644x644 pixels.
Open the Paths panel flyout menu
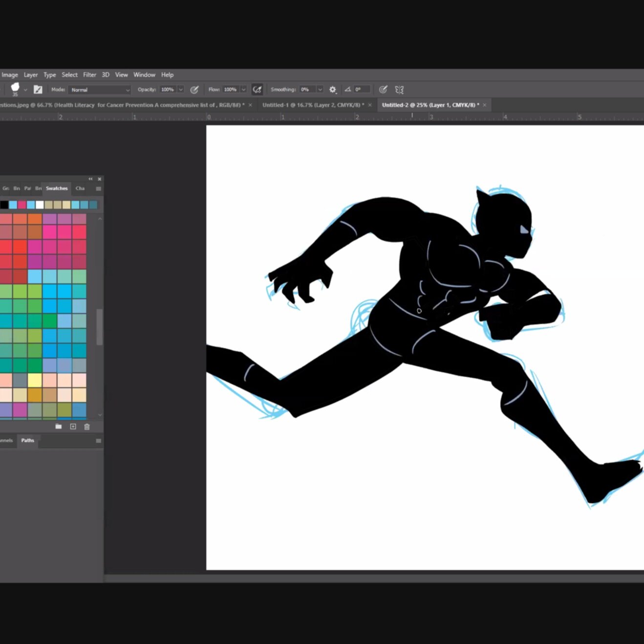point(99,441)
